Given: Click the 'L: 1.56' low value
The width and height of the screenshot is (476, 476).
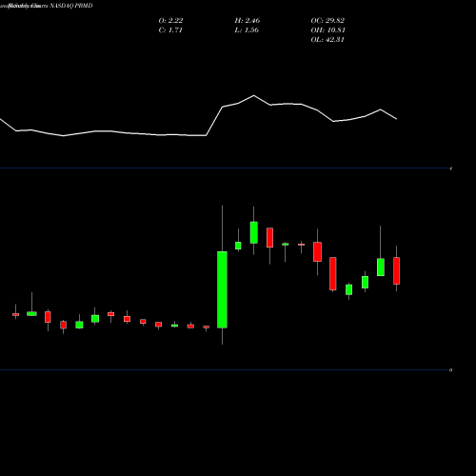Looking at the screenshot, I should click(x=247, y=30).
